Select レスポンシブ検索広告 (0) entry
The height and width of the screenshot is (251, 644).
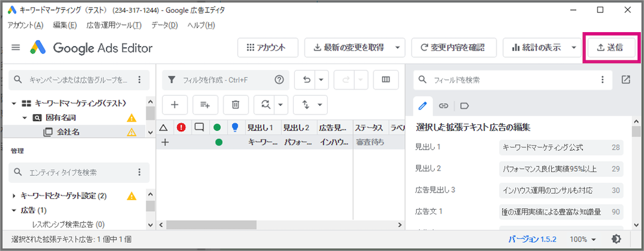68,225
